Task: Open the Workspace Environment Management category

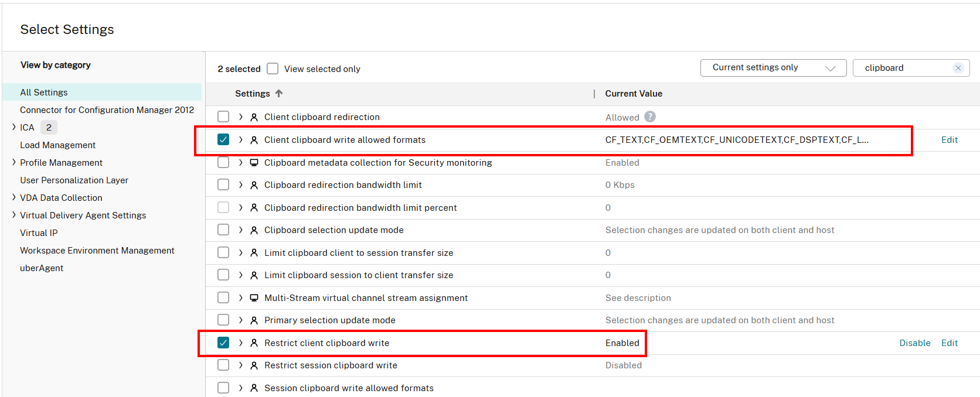Action: coord(97,251)
